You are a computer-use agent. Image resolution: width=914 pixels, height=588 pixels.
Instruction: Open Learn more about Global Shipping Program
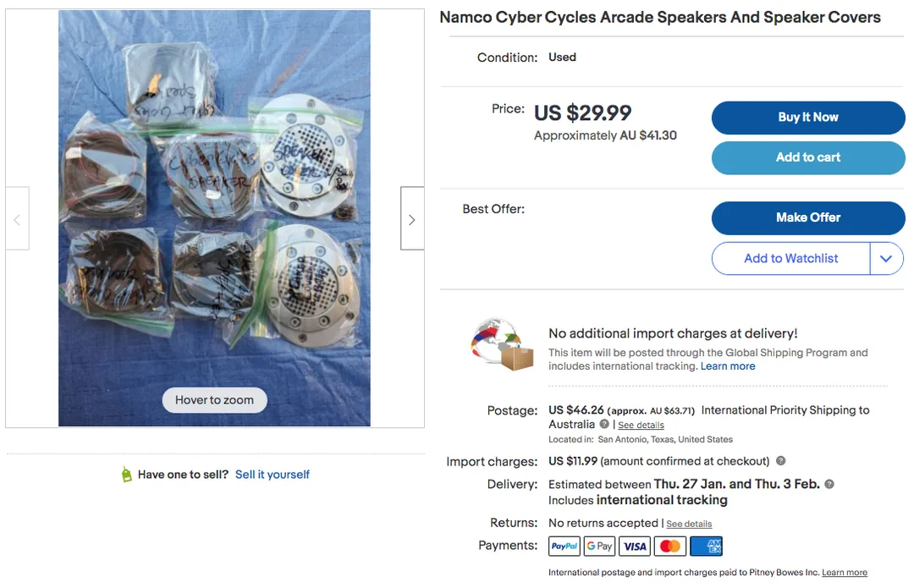(x=728, y=366)
